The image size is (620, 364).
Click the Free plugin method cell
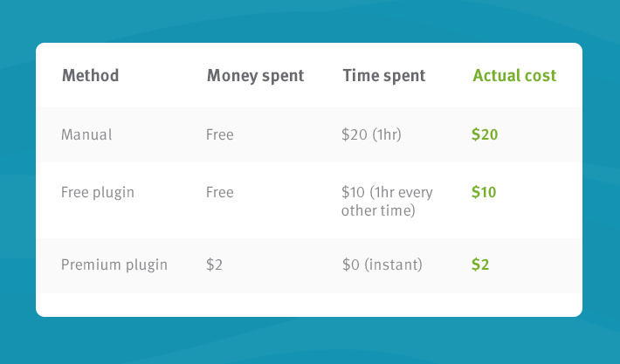point(98,192)
